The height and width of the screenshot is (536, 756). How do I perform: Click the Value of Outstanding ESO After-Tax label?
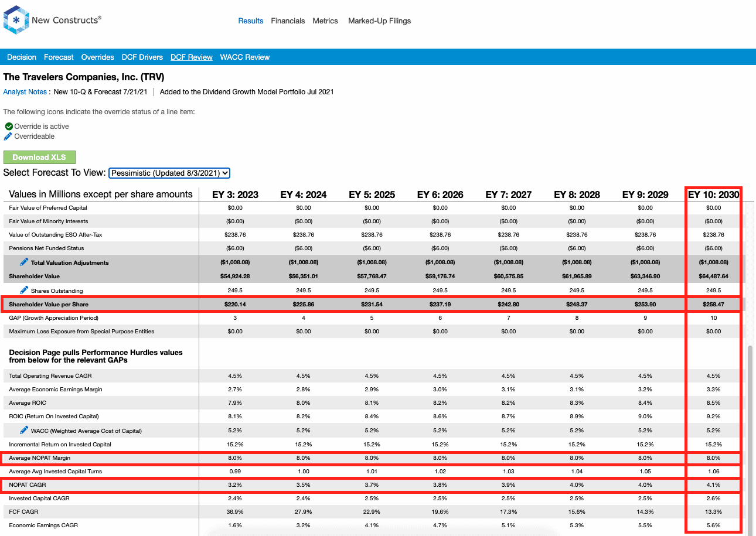(x=56, y=235)
